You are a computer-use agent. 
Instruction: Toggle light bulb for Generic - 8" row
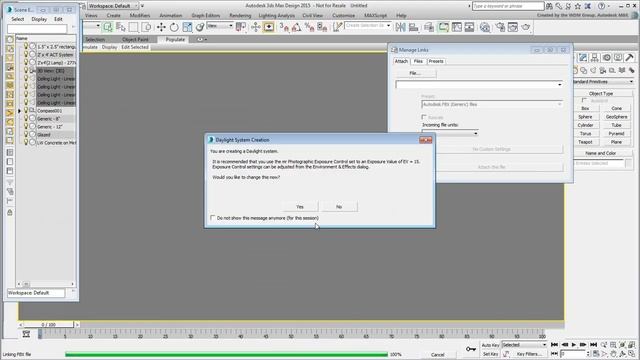[26, 119]
